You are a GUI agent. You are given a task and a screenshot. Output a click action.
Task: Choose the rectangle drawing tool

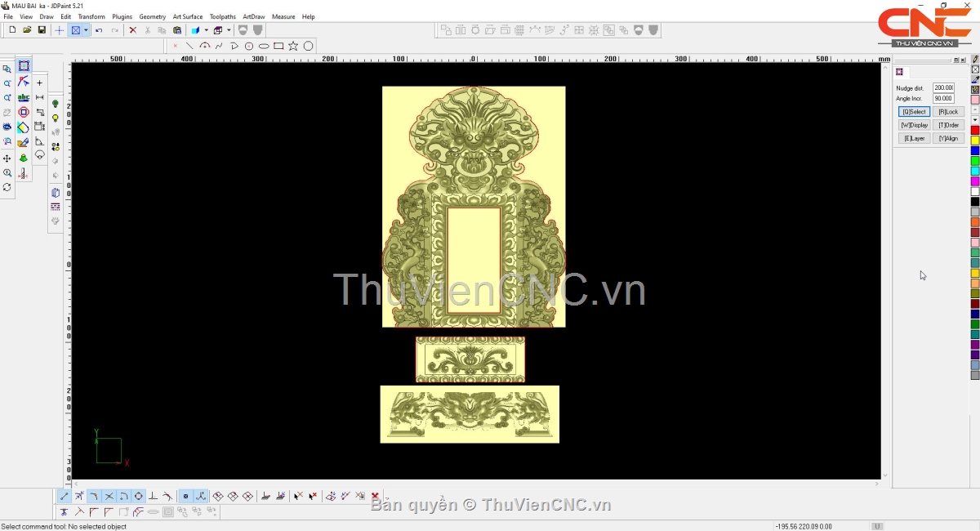(x=278, y=46)
